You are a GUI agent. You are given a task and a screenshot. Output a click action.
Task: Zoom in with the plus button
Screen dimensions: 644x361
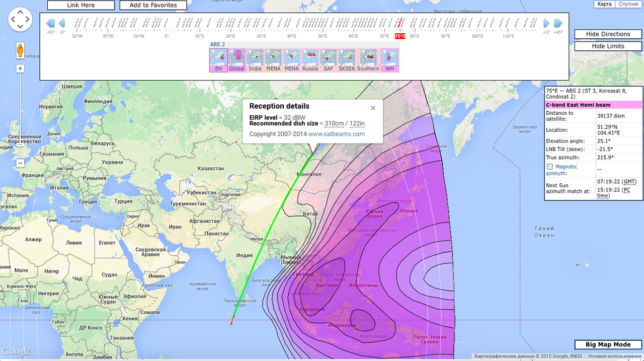click(x=20, y=68)
